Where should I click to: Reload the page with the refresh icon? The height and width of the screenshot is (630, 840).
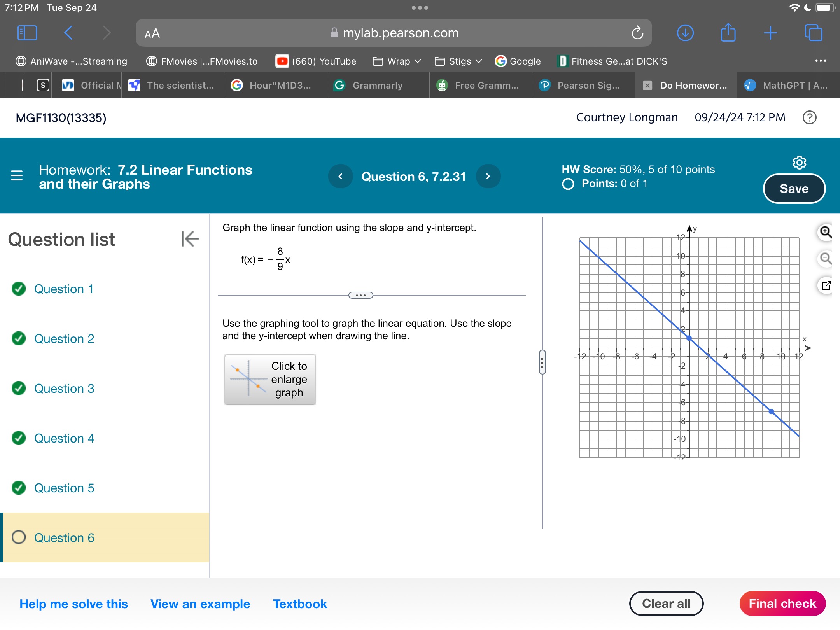637,33
